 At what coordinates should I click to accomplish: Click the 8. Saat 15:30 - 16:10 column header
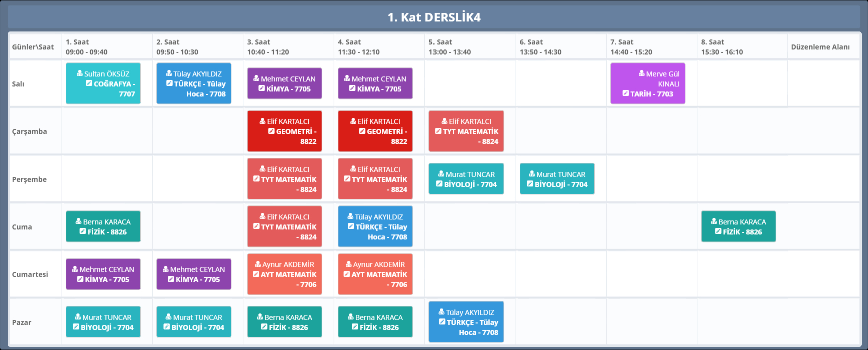coord(722,47)
